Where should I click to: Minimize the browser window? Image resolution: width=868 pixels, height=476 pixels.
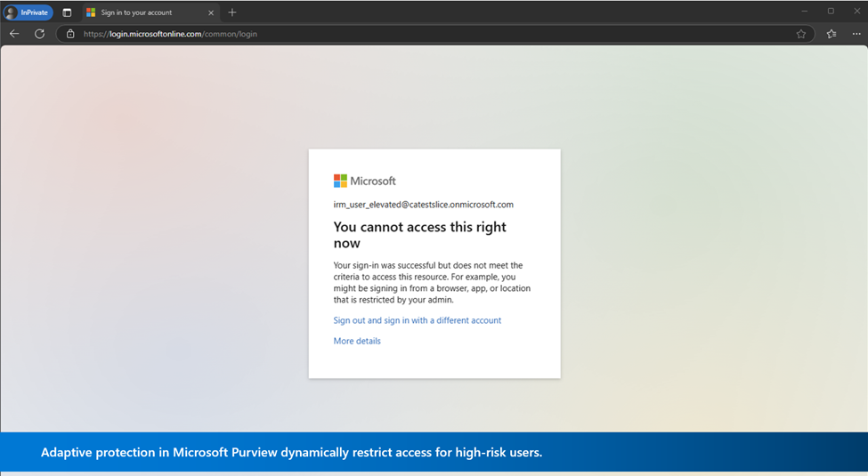pos(804,12)
